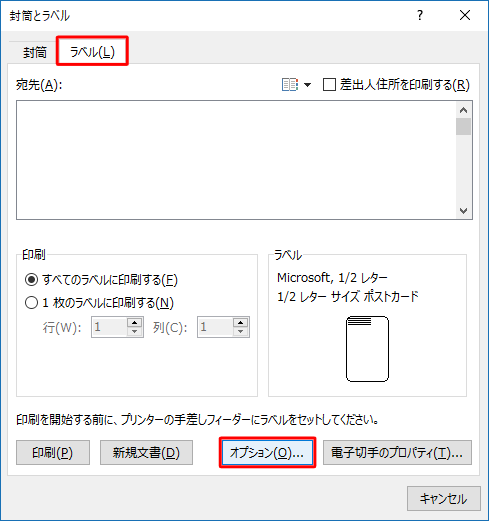This screenshot has width=489, height=521.
Task: Click the address box scrollbar thumb
Action: 463,126
